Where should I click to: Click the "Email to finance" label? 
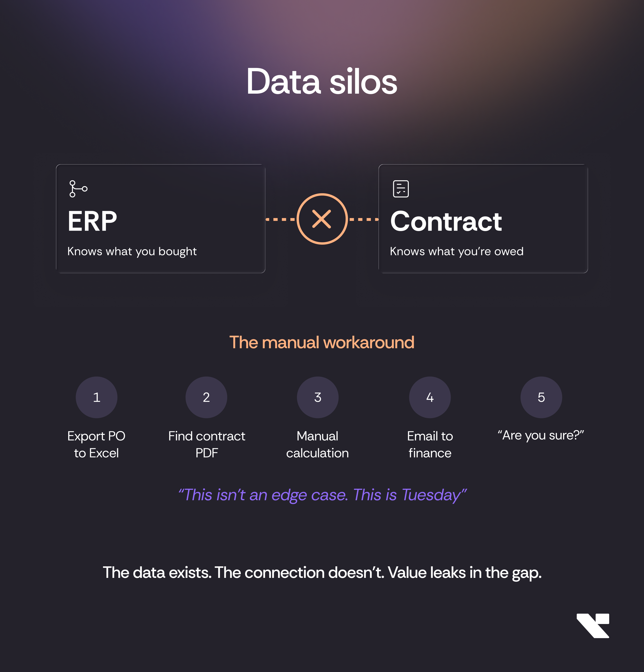click(430, 444)
